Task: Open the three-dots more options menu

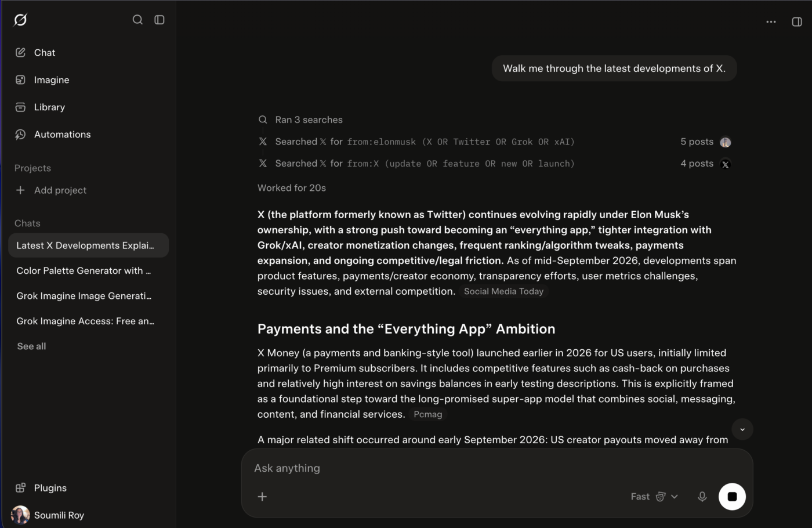Action: pyautogui.click(x=771, y=21)
